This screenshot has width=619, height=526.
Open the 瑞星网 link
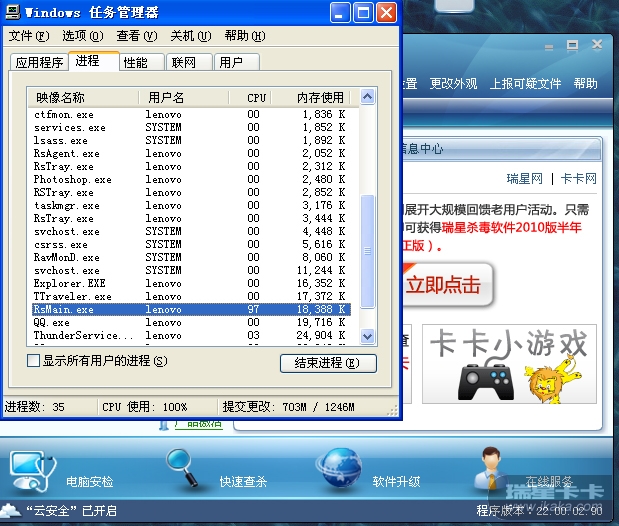[x=525, y=179]
